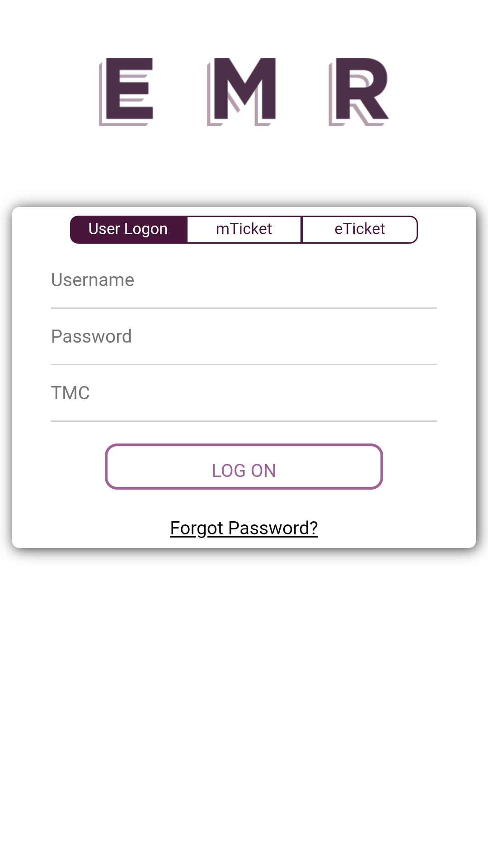Switch to the mTicket tab

tap(244, 229)
